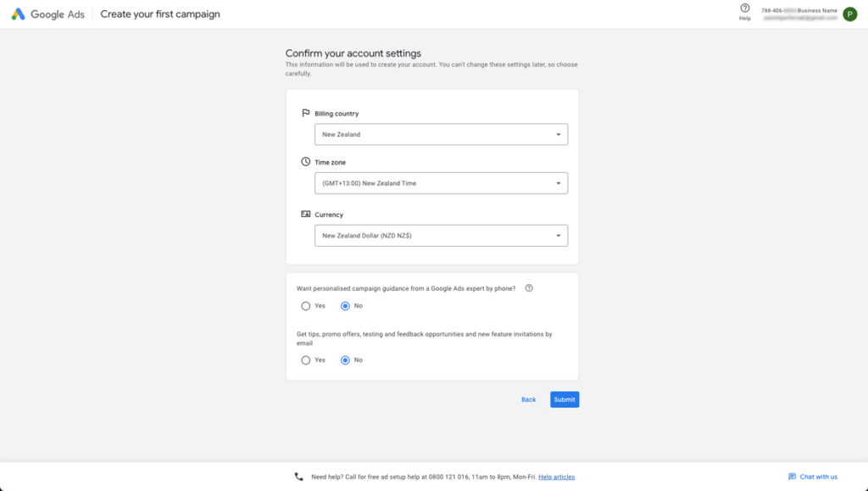Select Yes for tips and promo emails
Viewport: 868px width, 491px height.
[306, 360]
